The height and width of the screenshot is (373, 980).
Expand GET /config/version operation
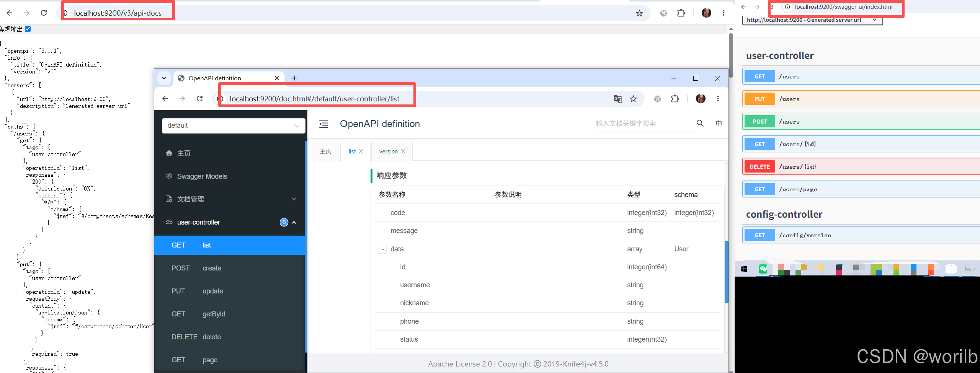(861, 235)
